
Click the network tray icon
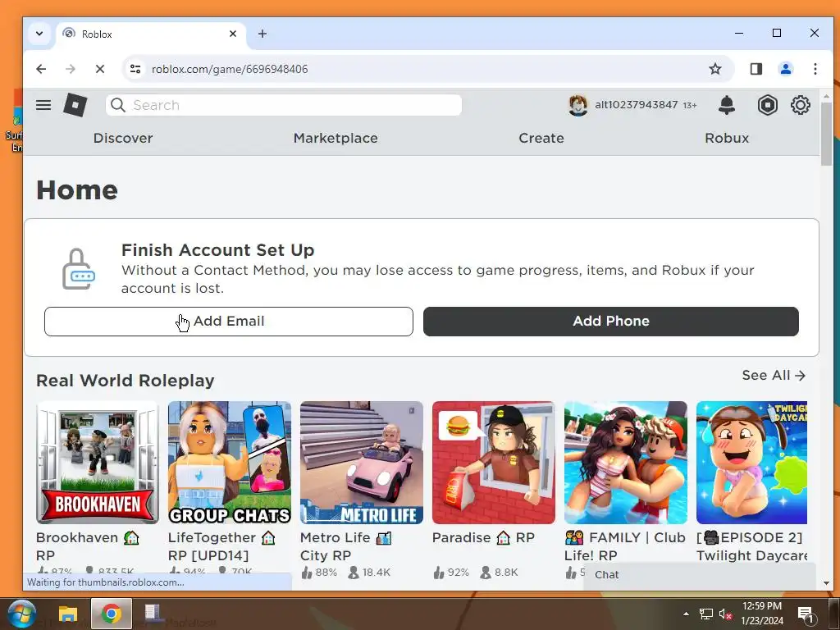point(706,614)
